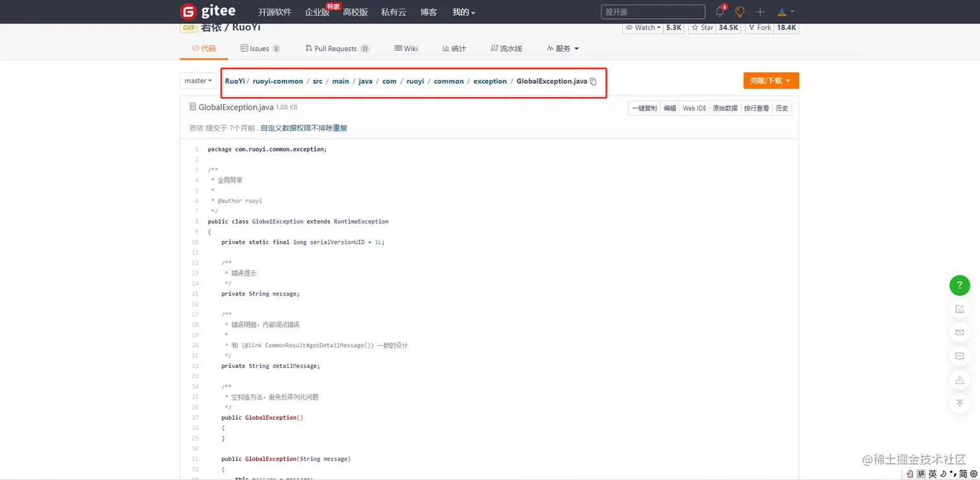This screenshot has height=480, width=980.
Task: Switch to the Issues tab
Action: [x=260, y=49]
